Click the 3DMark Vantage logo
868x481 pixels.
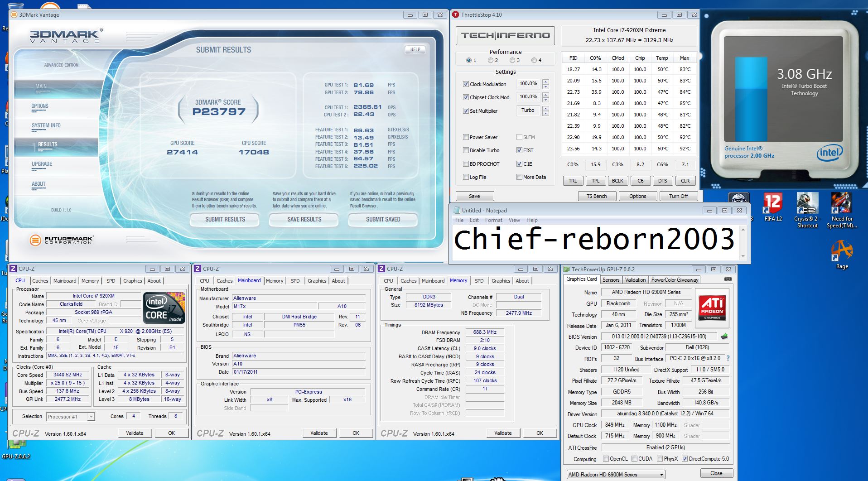point(66,36)
